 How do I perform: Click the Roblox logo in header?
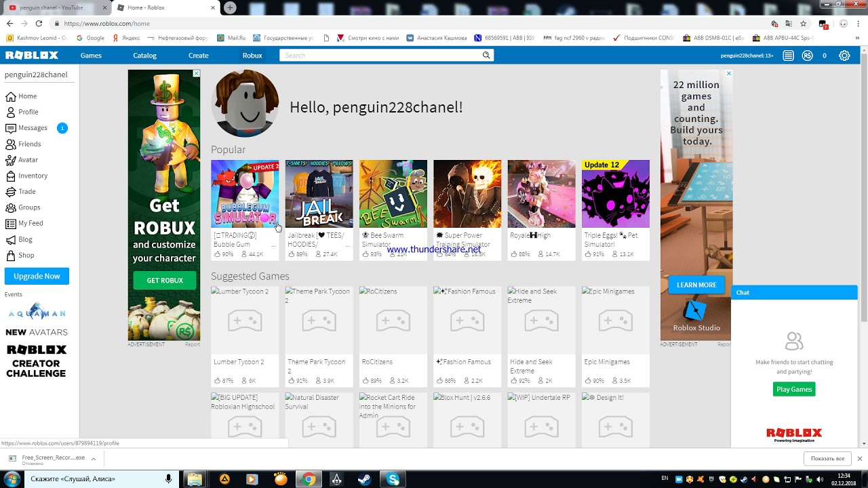32,56
